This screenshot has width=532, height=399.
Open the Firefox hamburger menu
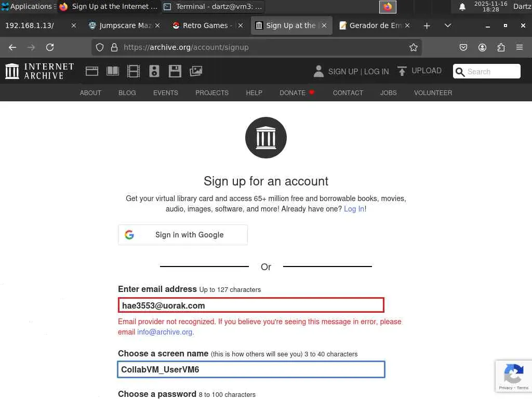520,47
